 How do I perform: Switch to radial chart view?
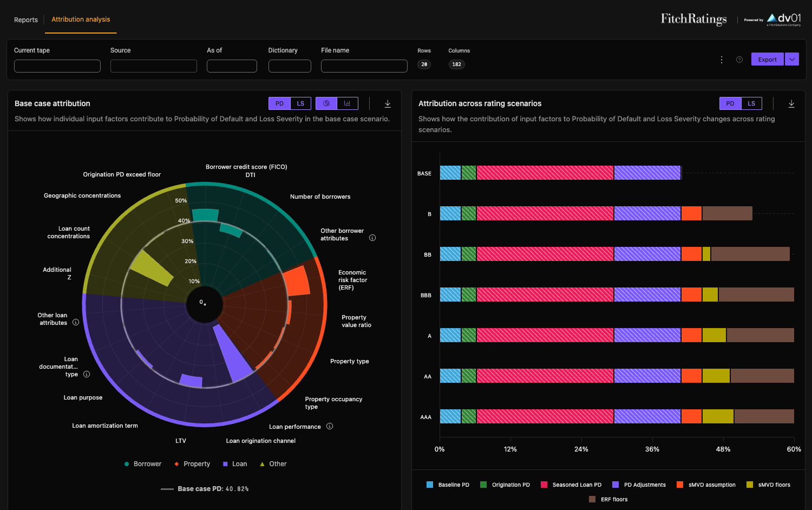326,103
